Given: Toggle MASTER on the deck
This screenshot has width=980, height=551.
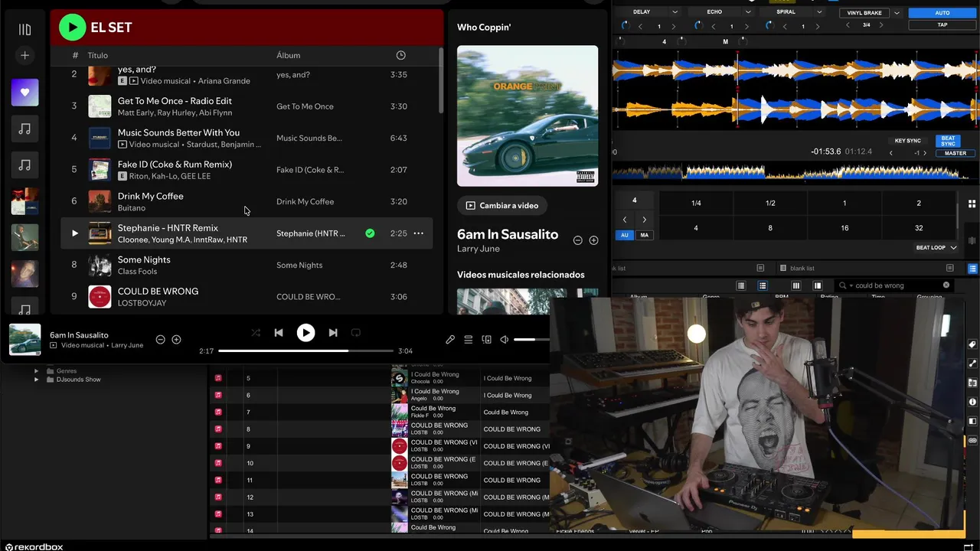Looking at the screenshot, I should click(955, 153).
